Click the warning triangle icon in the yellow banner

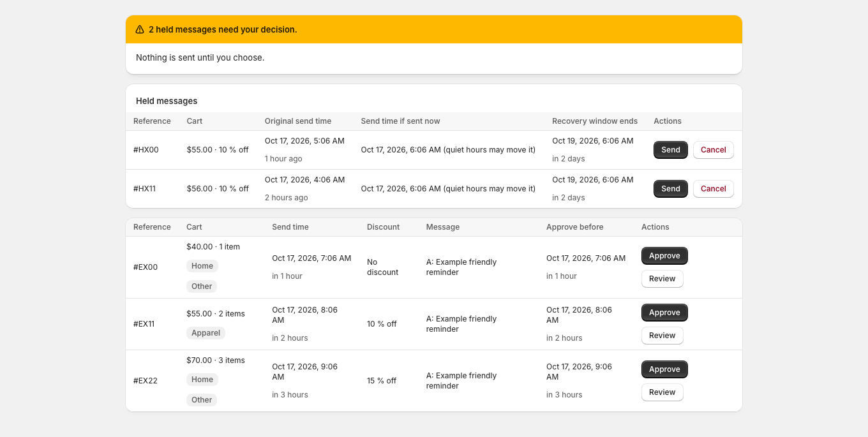tap(140, 29)
